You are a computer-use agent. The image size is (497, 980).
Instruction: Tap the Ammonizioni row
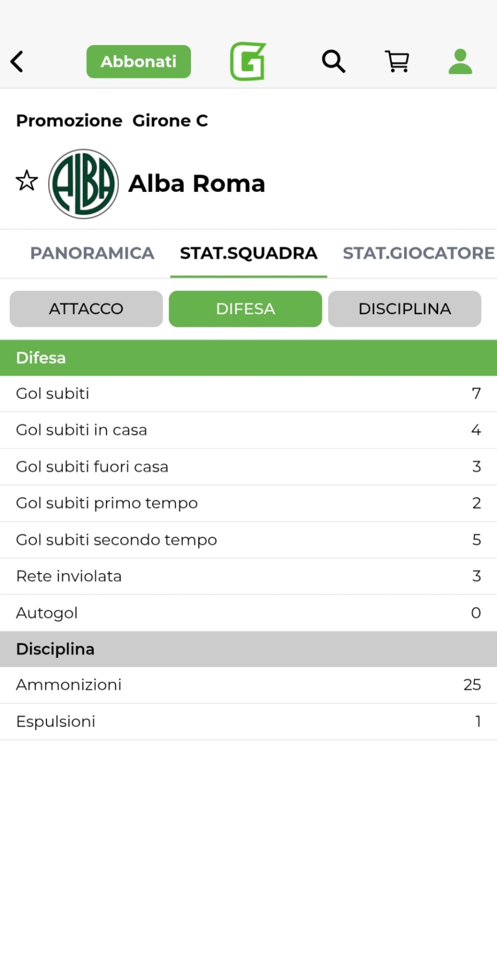point(248,685)
